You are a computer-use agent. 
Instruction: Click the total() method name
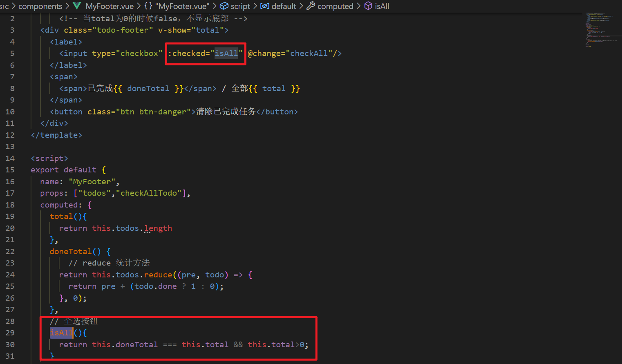[x=61, y=217]
